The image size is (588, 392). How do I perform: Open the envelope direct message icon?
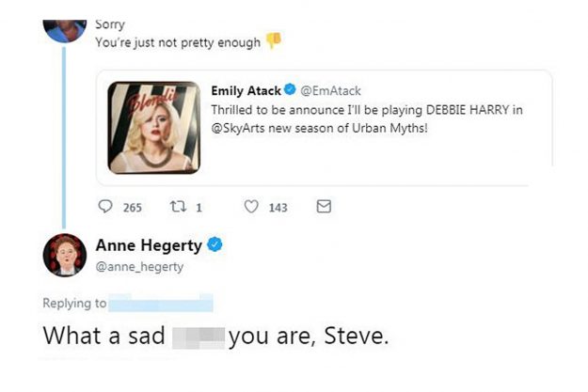(324, 207)
